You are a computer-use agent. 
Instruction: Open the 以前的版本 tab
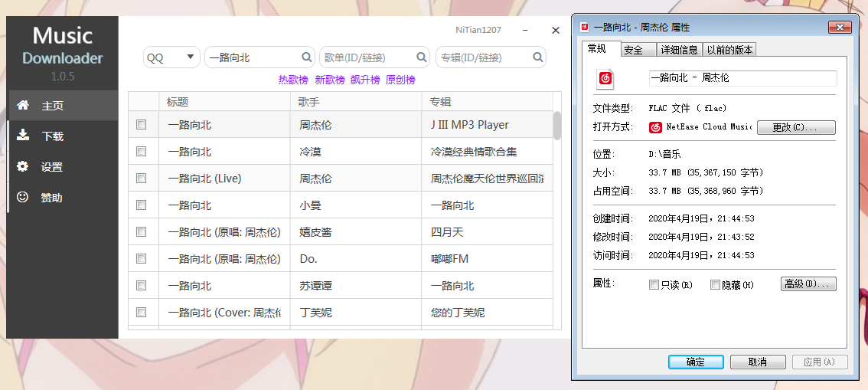click(729, 50)
